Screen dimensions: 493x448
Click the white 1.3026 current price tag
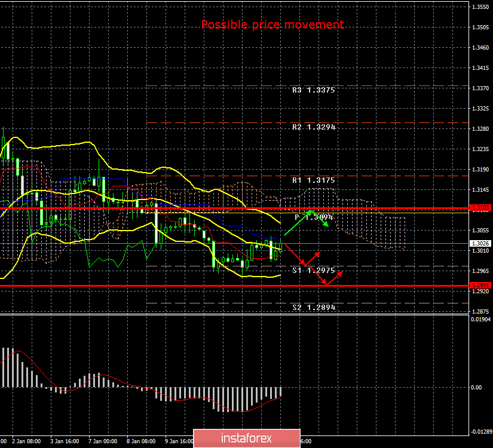click(x=480, y=243)
